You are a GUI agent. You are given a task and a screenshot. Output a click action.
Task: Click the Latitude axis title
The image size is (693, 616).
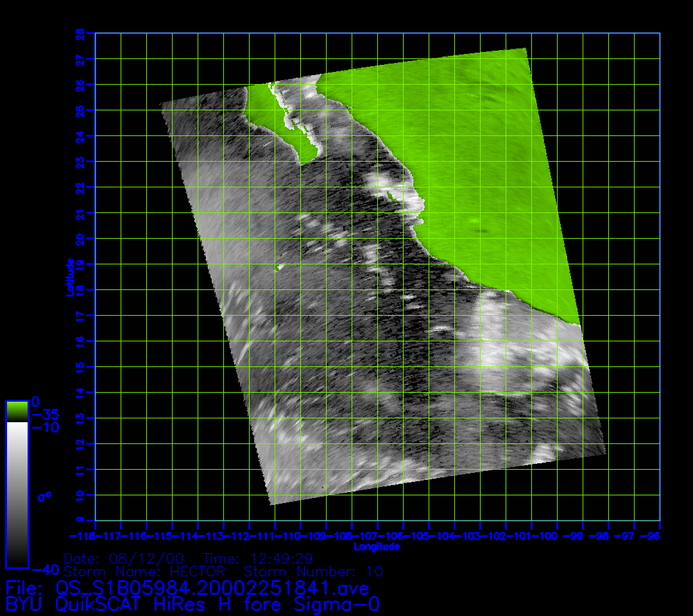(x=69, y=277)
